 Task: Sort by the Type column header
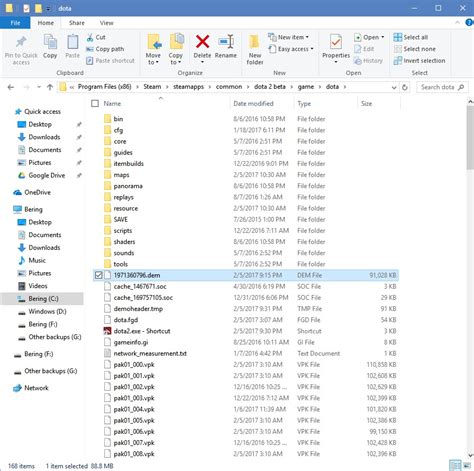point(304,104)
